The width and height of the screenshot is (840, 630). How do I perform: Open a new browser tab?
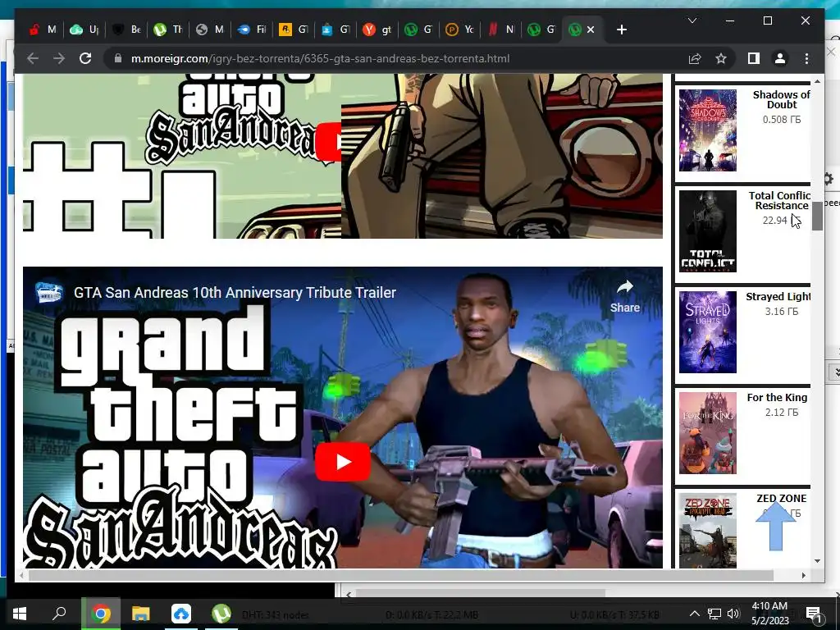(622, 30)
